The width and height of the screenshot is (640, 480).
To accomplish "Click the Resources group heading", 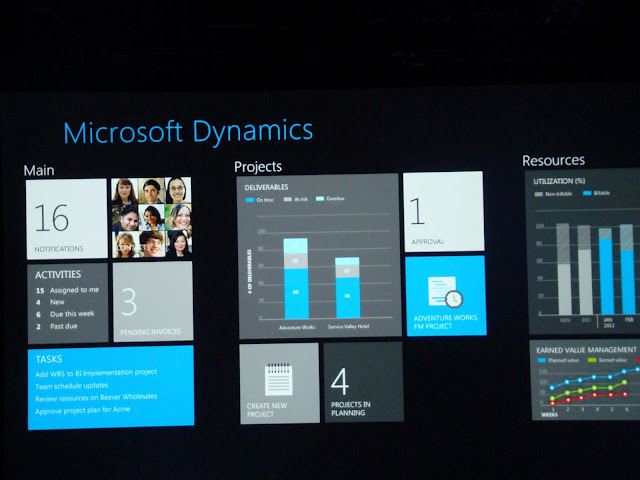I will coord(553,160).
